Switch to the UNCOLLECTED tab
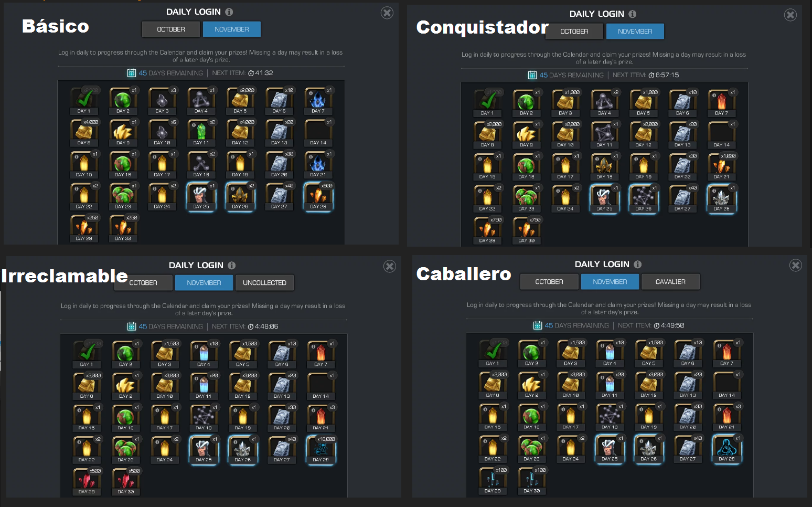The height and width of the screenshot is (507, 812). (265, 283)
